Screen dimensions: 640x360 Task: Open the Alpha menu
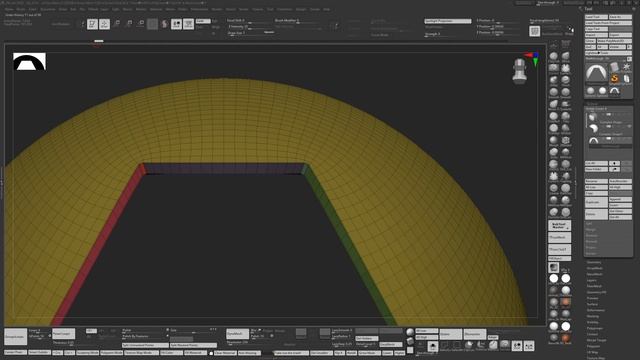click(9, 9)
